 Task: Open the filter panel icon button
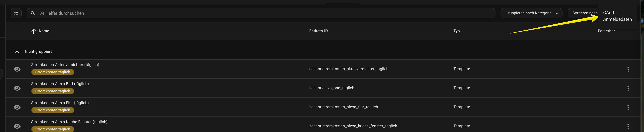click(x=16, y=13)
